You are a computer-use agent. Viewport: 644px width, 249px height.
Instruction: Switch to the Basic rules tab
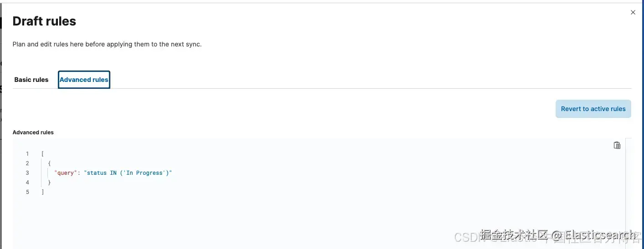pyautogui.click(x=31, y=80)
